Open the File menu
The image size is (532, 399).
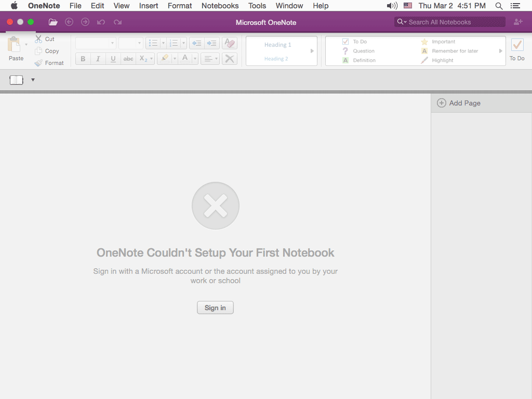75,6
